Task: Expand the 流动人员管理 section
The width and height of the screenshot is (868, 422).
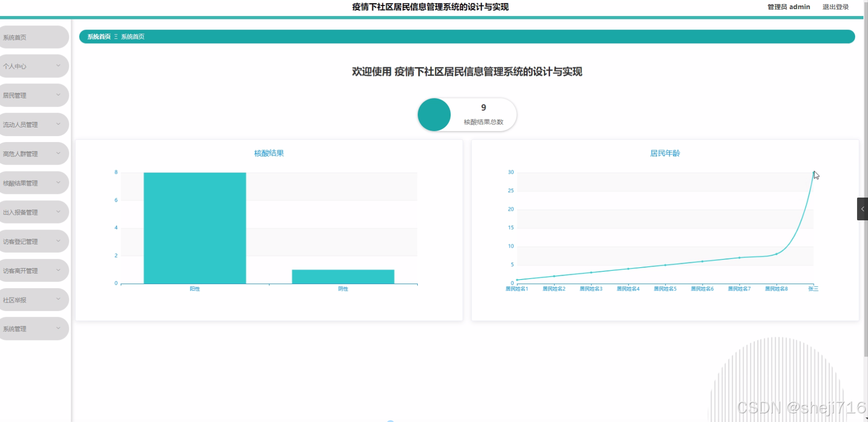Action: [32, 124]
